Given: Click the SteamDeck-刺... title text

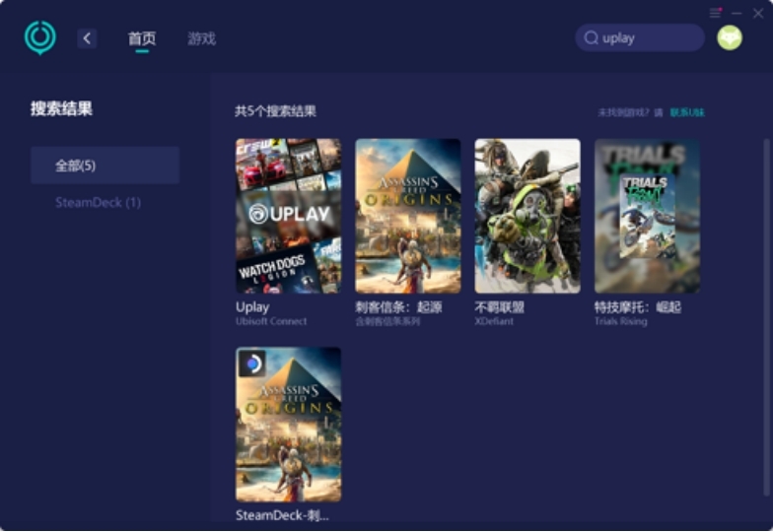Looking at the screenshot, I should coord(282,515).
